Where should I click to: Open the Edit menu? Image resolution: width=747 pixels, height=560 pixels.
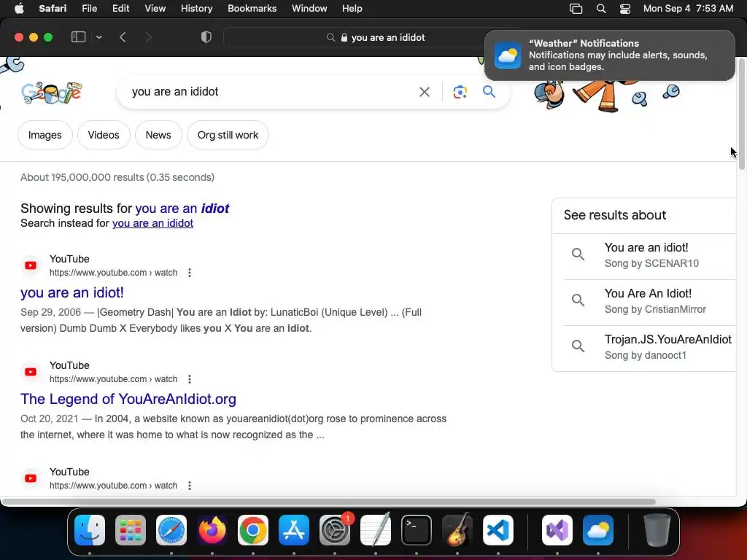click(x=120, y=9)
